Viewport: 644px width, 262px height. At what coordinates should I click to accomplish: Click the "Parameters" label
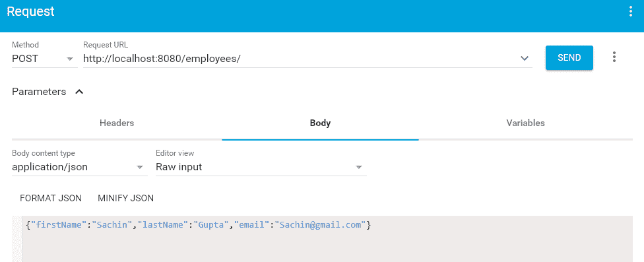[39, 92]
